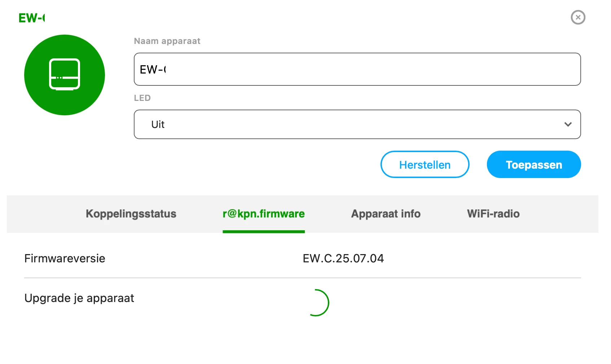
Task: Click the green router device icon
Action: coord(65,75)
